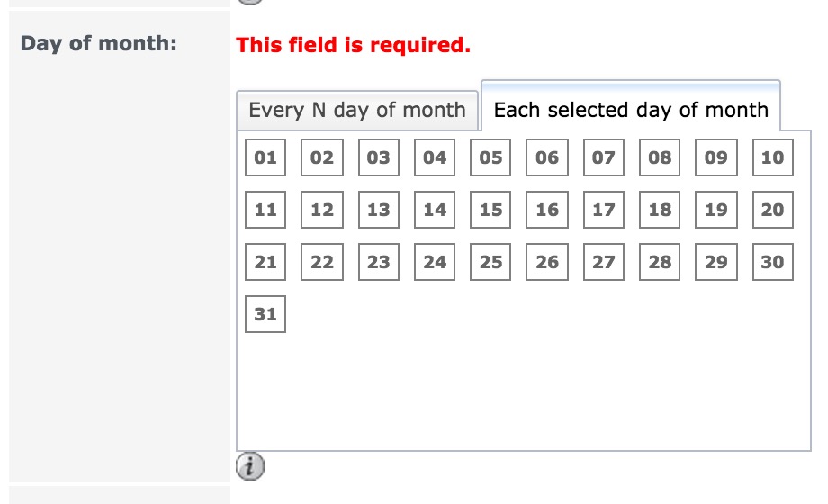Select day 22 box

[322, 262]
